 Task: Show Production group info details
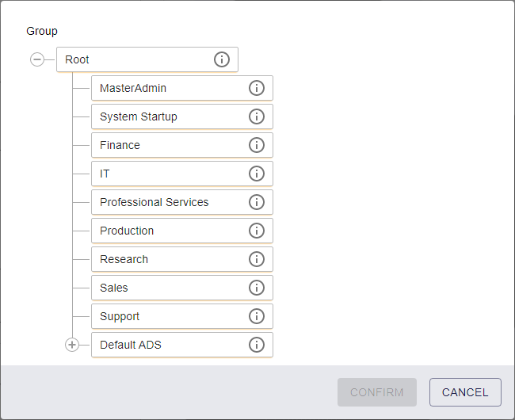[x=257, y=231]
